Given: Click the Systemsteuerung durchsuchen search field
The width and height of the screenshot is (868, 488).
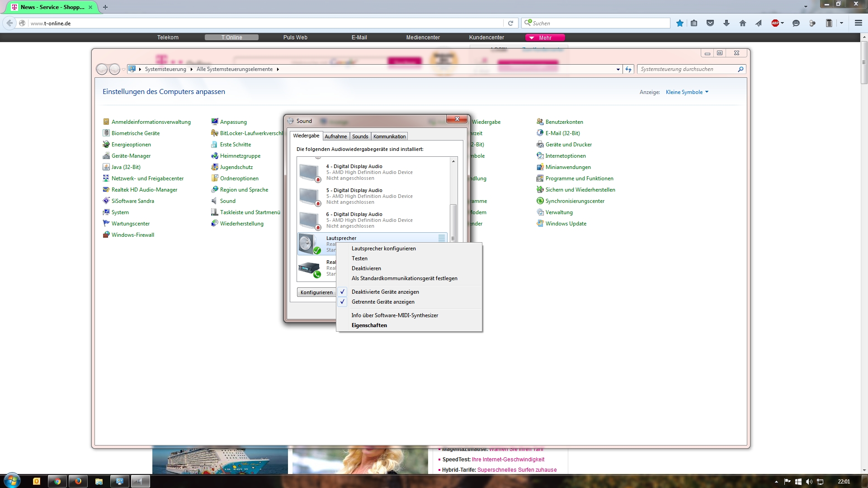Looking at the screenshot, I should pyautogui.click(x=687, y=69).
